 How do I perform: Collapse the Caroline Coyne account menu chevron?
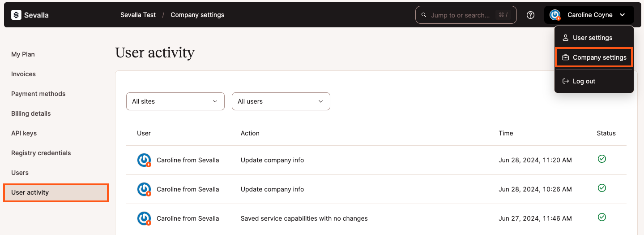point(623,15)
